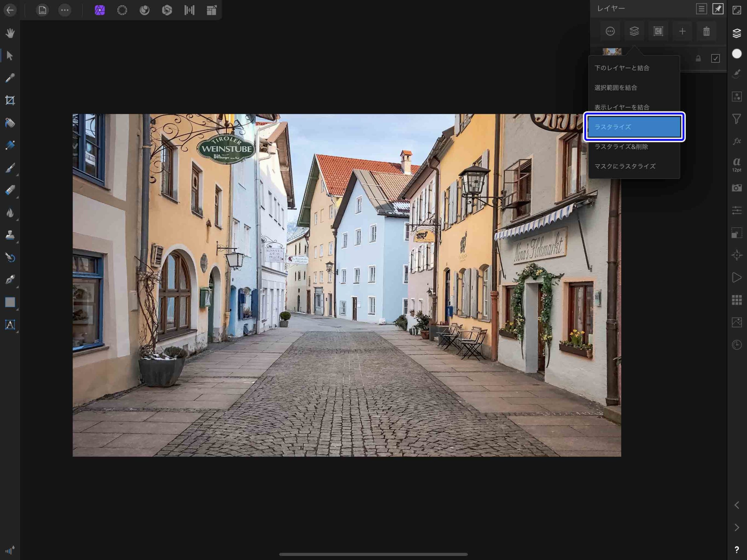The width and height of the screenshot is (747, 560).
Task: Select the Flood Fill bucket tool
Action: coord(10,123)
